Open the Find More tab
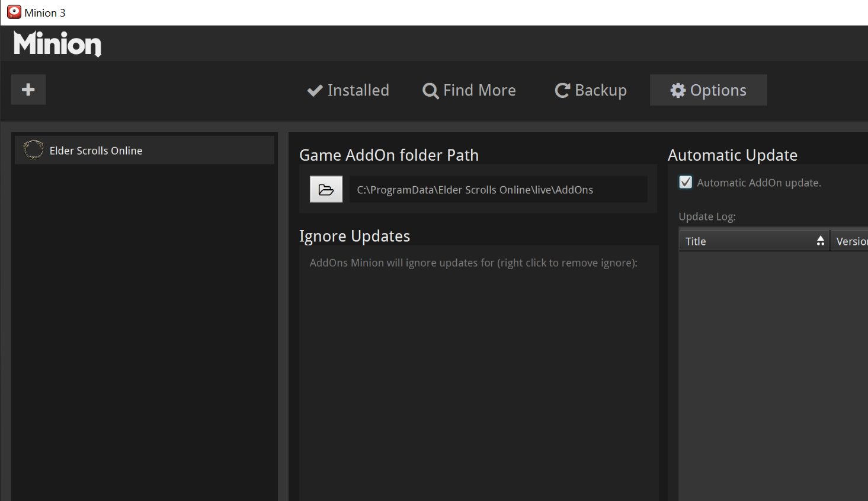Viewport: 868px width, 501px height. 469,90
